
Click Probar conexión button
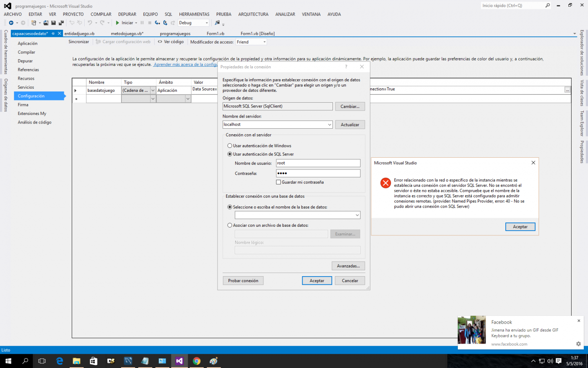coord(243,281)
